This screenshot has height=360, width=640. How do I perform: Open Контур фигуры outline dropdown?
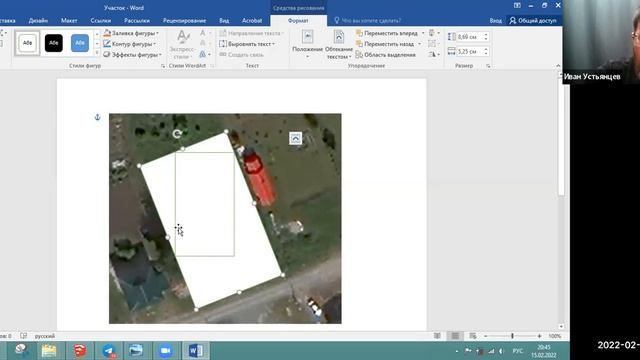coord(130,44)
